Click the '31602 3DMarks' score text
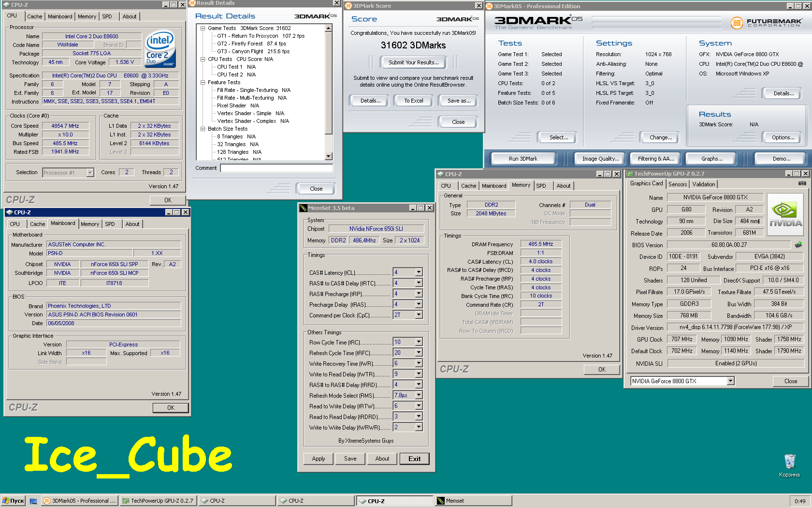812x508 pixels. (413, 45)
